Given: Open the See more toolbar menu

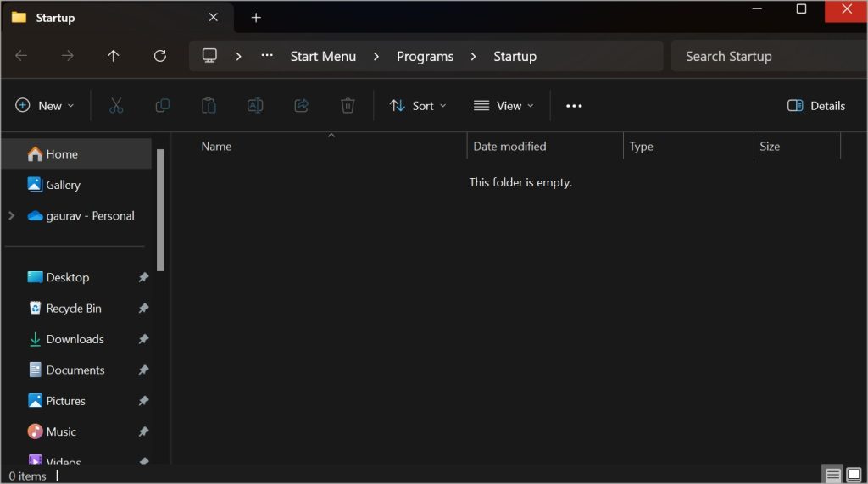Looking at the screenshot, I should point(574,106).
